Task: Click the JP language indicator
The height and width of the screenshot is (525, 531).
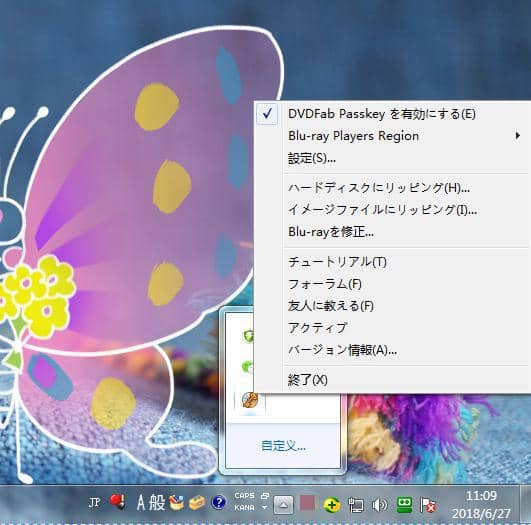Action: [94, 502]
